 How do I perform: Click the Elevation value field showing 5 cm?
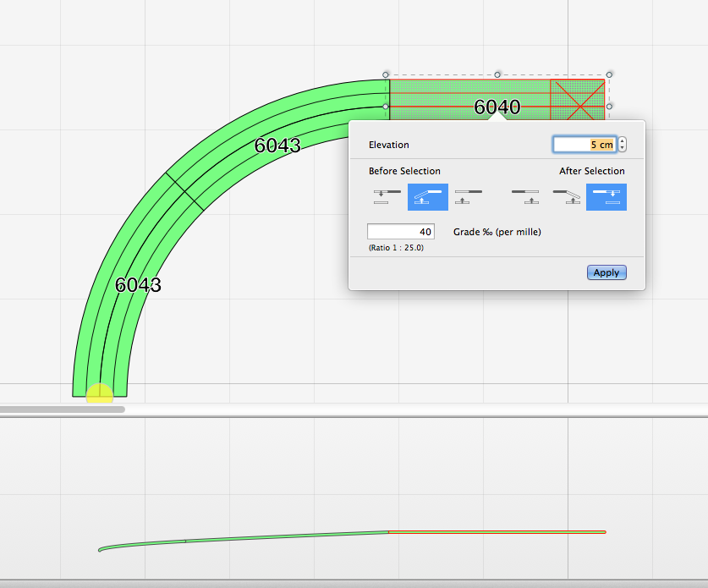[x=584, y=144]
